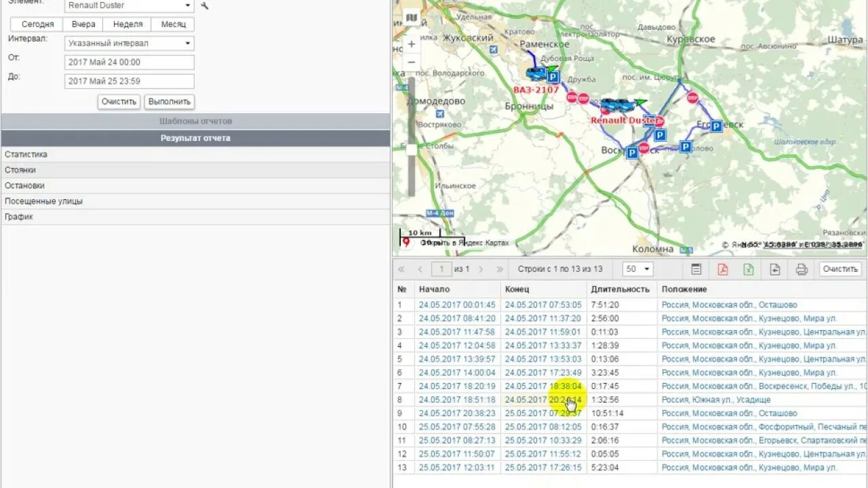Click duration value 7:51:20
Viewport: 868px width, 488px height.
pyautogui.click(x=604, y=305)
